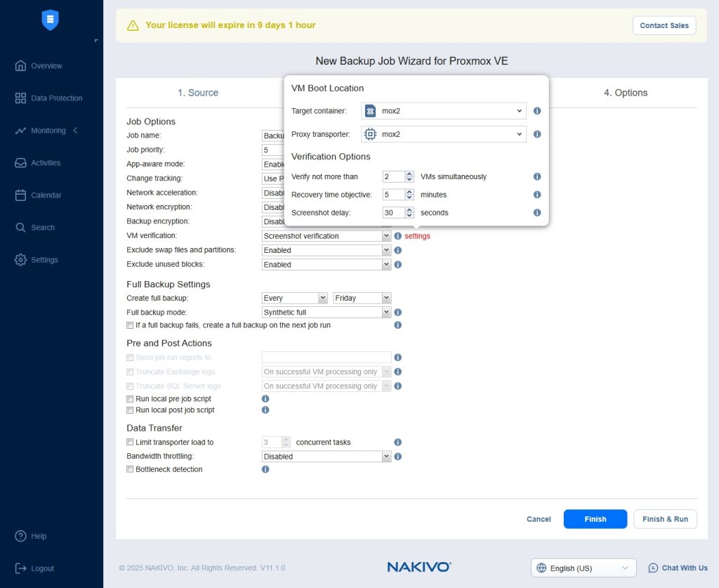719x588 pixels.
Task: Click the red settings link
Action: coord(417,236)
